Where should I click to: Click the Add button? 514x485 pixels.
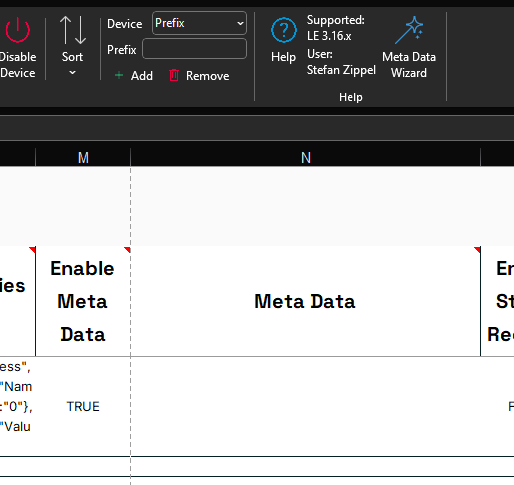click(133, 76)
